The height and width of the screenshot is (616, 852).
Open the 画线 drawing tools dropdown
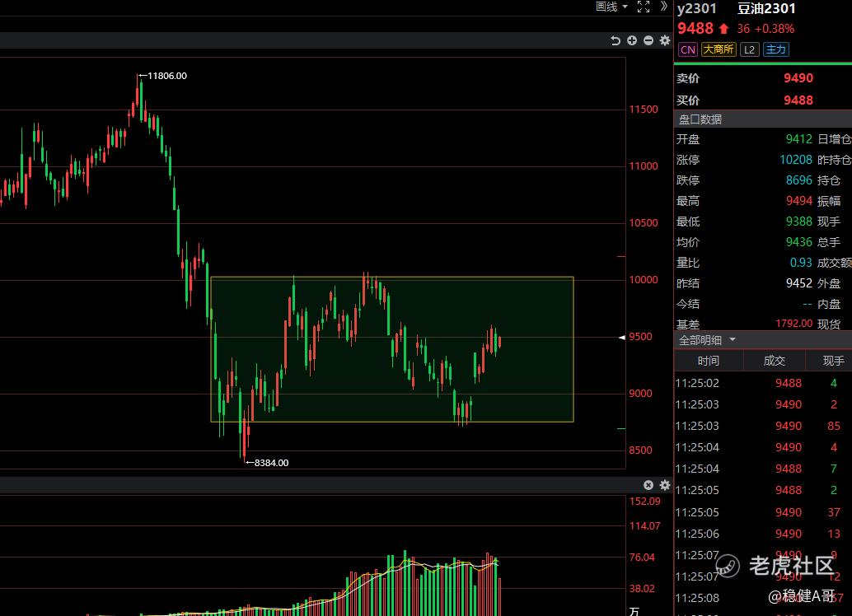[611, 7]
